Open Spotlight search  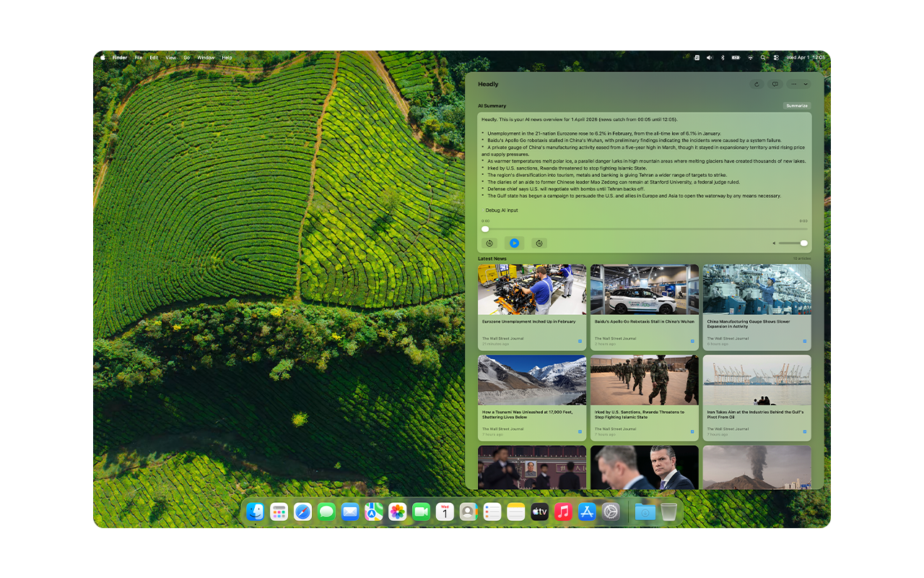click(x=764, y=57)
